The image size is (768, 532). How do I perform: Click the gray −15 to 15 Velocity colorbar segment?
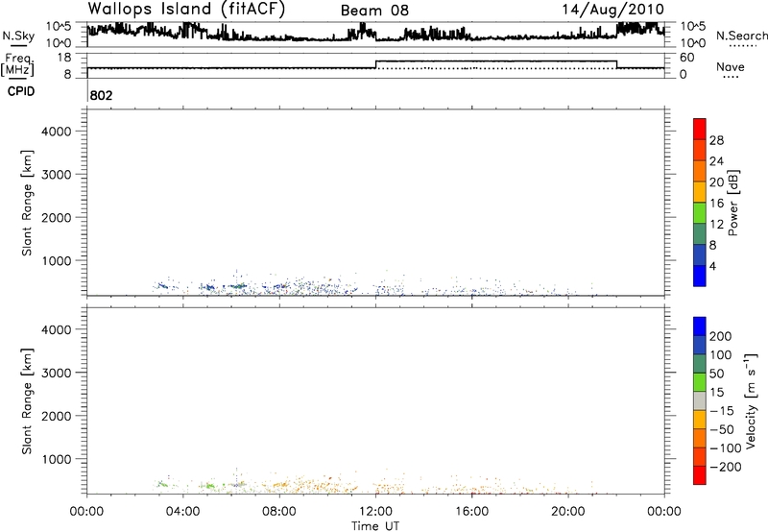coord(700,400)
